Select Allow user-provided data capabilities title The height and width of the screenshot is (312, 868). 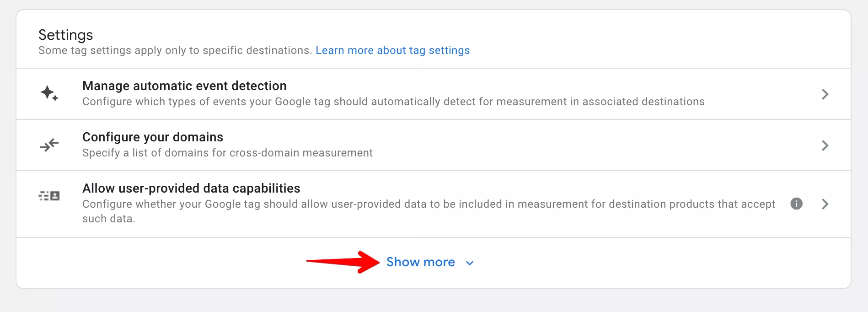tap(191, 188)
